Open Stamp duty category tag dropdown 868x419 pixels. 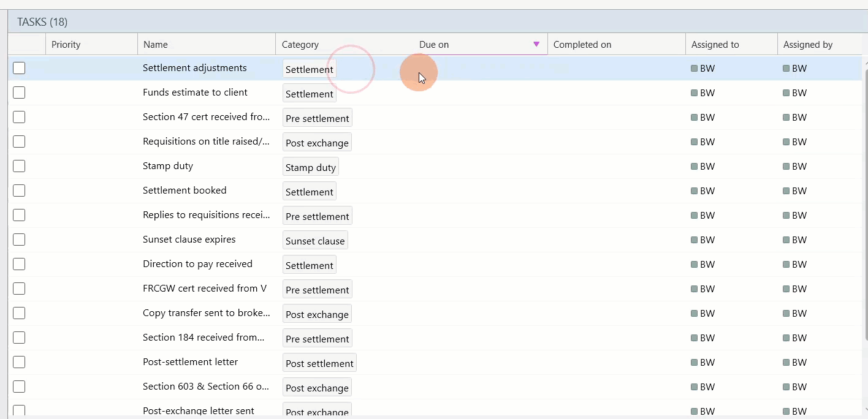(310, 167)
